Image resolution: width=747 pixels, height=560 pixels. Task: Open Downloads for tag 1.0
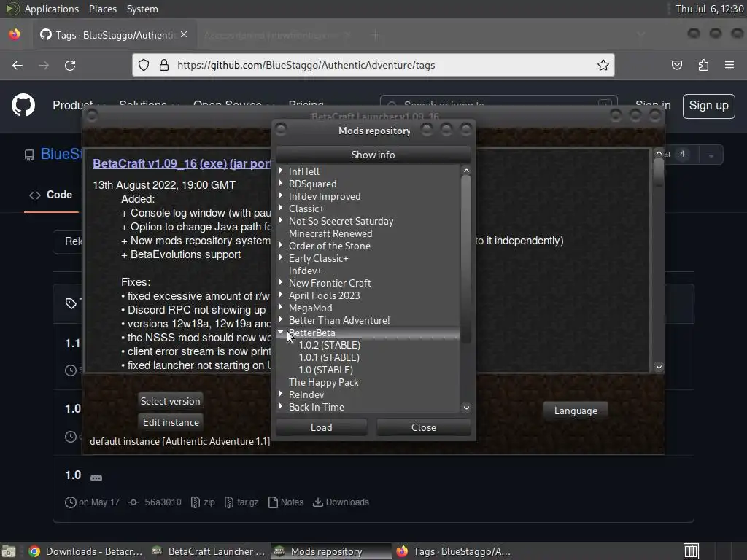click(341, 502)
